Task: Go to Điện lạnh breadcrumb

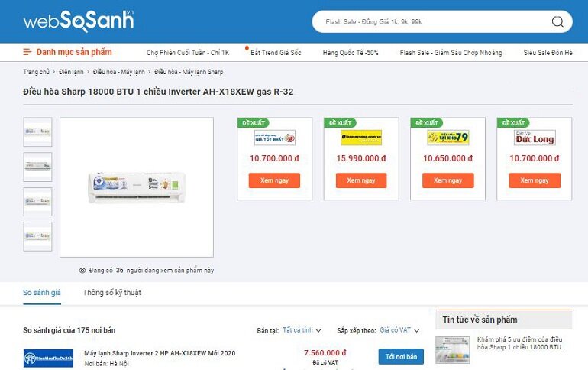Action: pyautogui.click(x=71, y=72)
